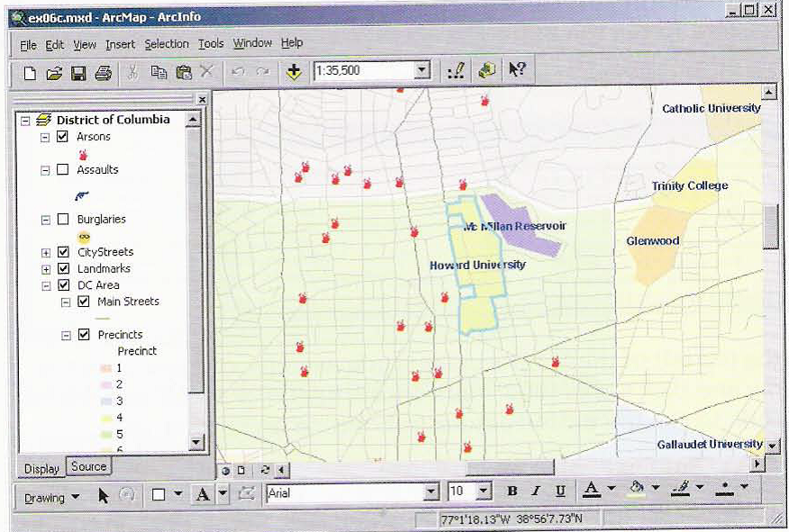Click the Delete X icon in the toolbar
Screen dimensions: 789x532
click(207, 71)
